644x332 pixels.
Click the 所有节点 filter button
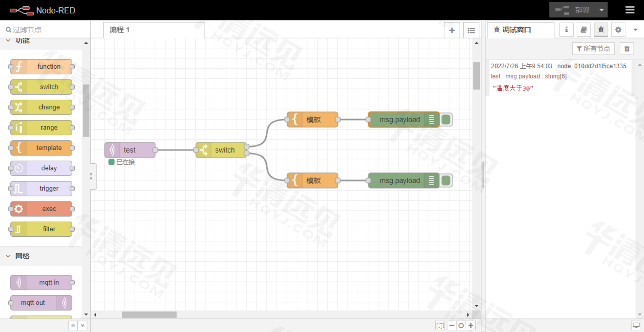pyautogui.click(x=593, y=49)
